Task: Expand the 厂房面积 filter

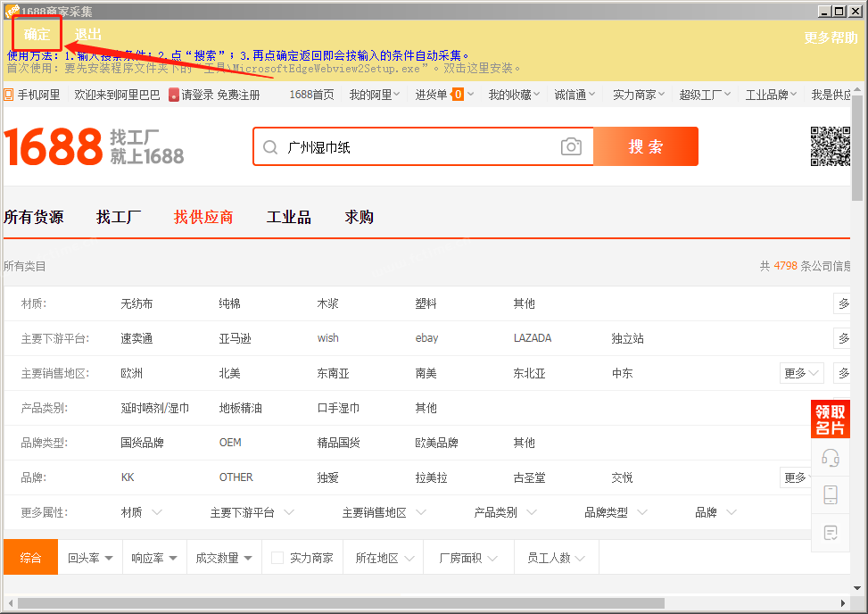Action: (x=468, y=558)
